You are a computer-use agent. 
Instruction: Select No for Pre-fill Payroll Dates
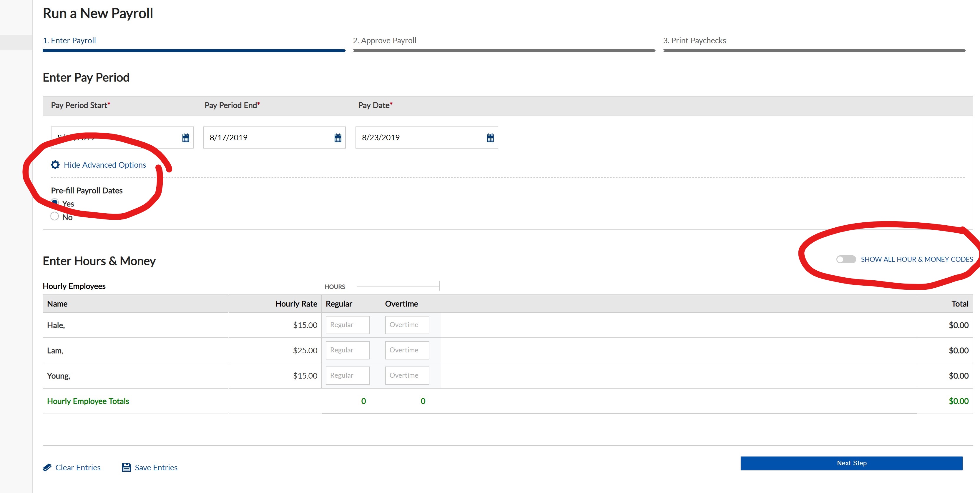coord(55,216)
